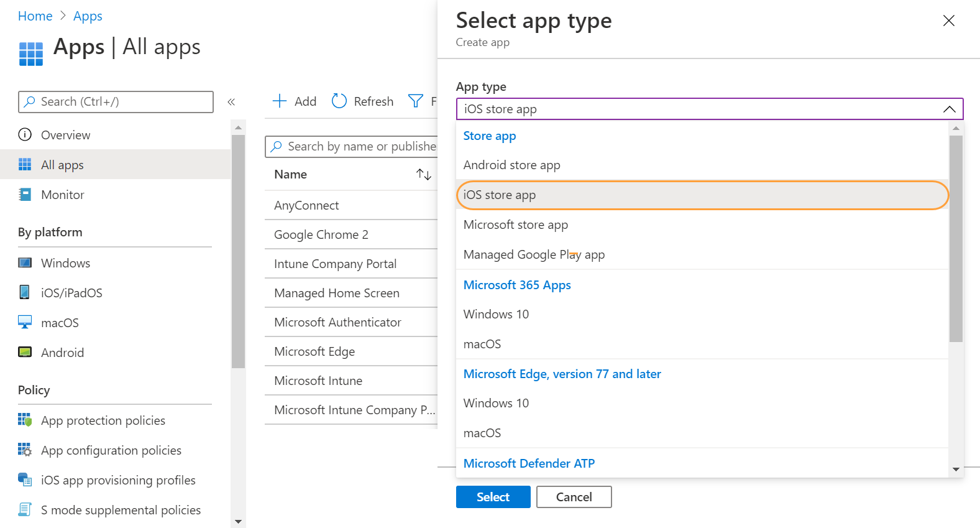Follow the Apps breadcrumb link

[x=88, y=16]
